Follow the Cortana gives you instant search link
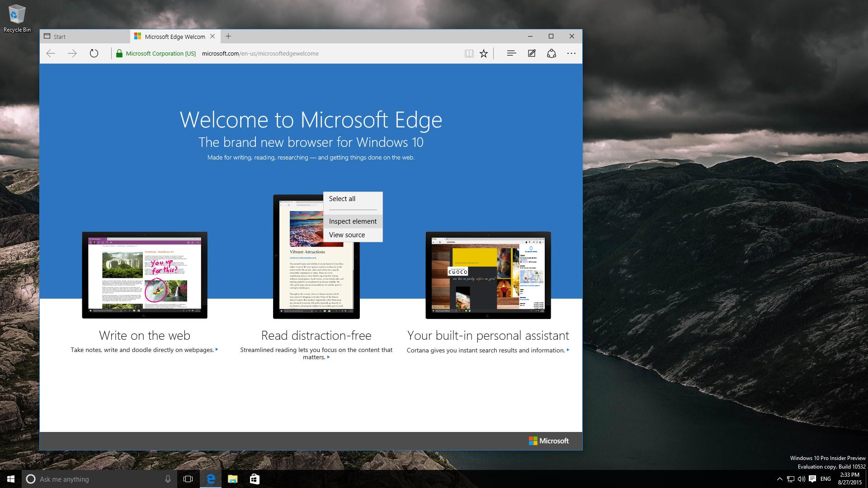868x488 pixels. click(488, 350)
